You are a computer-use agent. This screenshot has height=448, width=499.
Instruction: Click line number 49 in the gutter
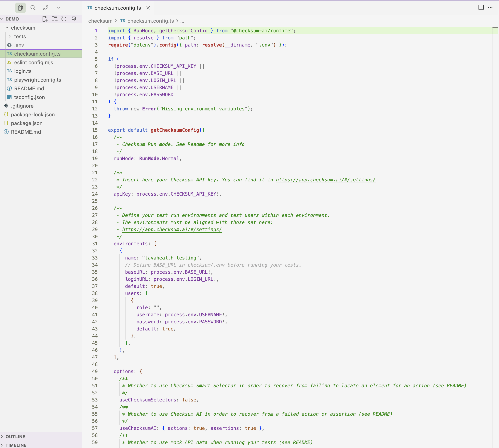click(x=95, y=371)
